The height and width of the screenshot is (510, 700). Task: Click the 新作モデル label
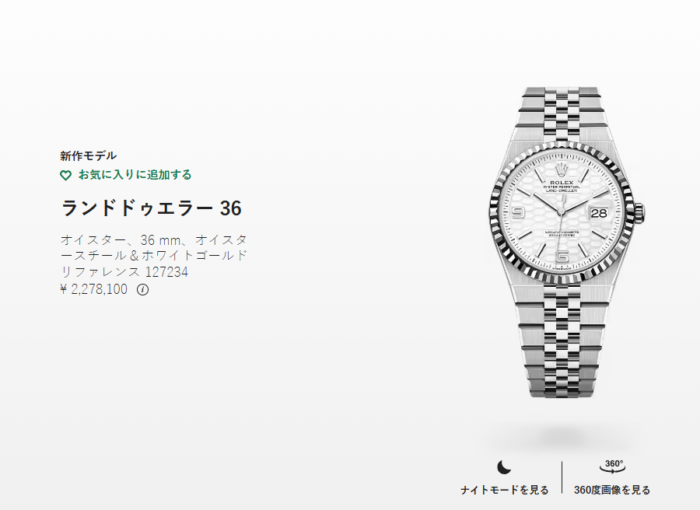88,156
